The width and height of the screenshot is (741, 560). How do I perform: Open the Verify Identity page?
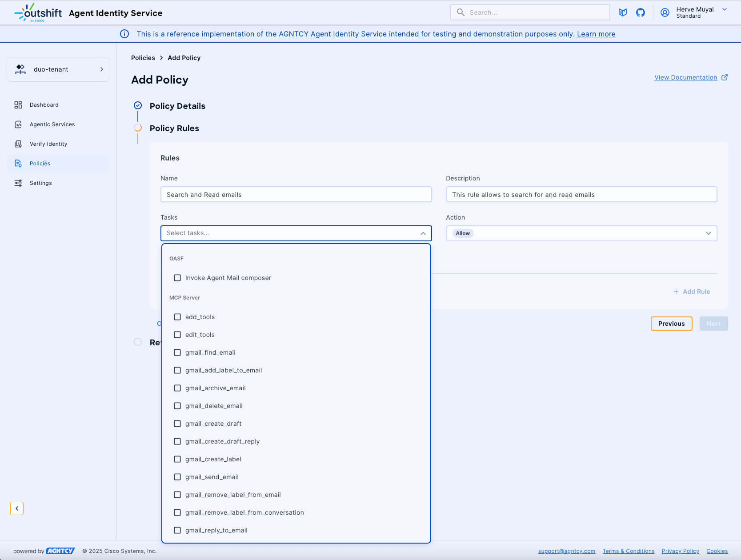click(48, 144)
